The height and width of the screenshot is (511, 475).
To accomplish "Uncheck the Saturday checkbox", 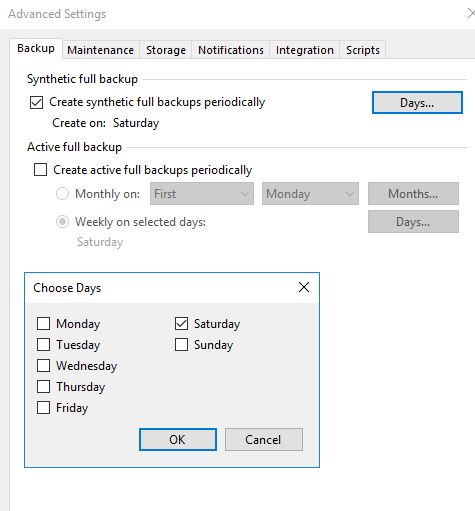I will tap(181, 323).
